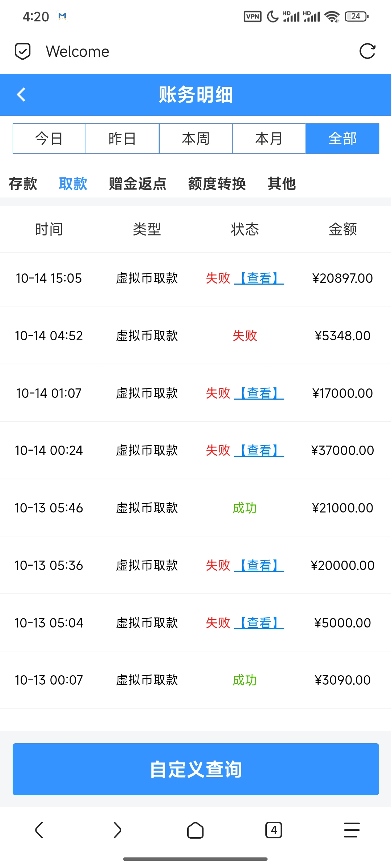391x868 pixels.
Task: Select the 昨日 date filter
Action: coord(122,139)
